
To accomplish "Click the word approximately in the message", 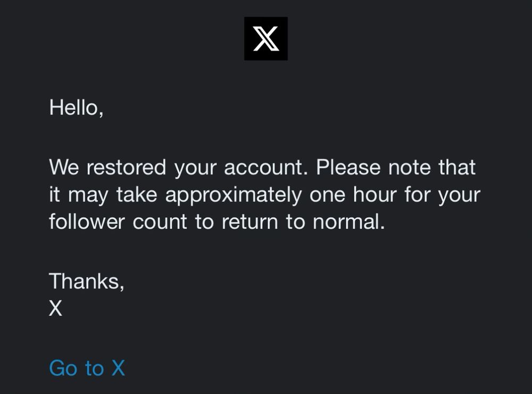I will point(234,196).
